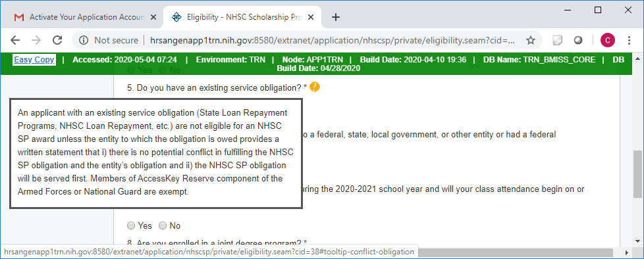Open the sticky note extension icon
This screenshot has height=259, width=644.
(x=557, y=40)
